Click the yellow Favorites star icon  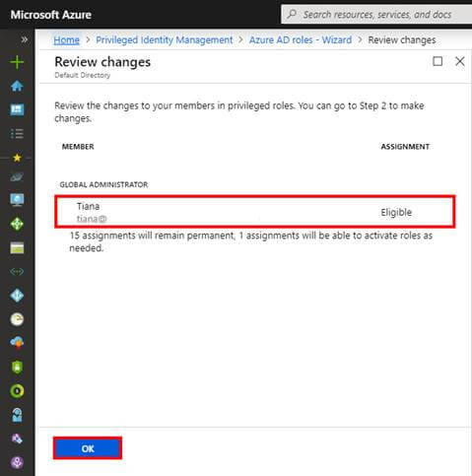17,158
